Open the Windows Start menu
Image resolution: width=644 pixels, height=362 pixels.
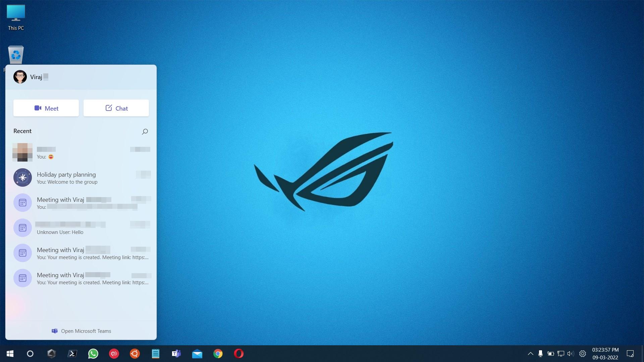pos(10,354)
